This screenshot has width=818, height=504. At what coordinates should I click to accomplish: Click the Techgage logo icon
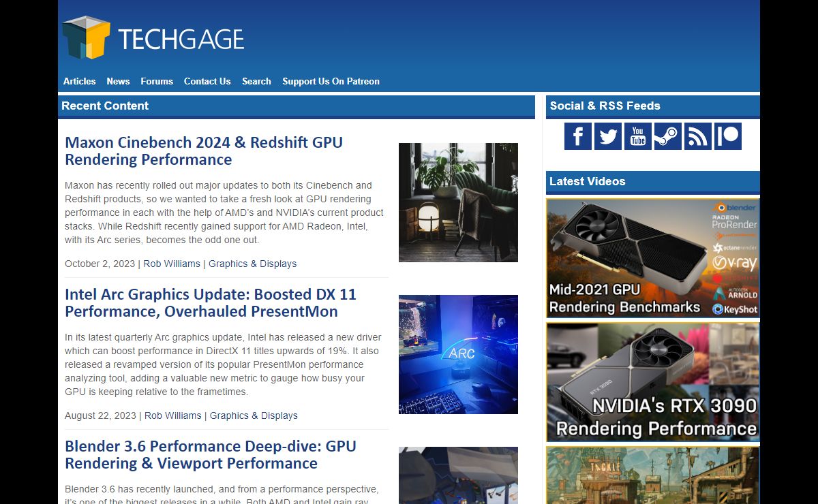pyautogui.click(x=87, y=37)
